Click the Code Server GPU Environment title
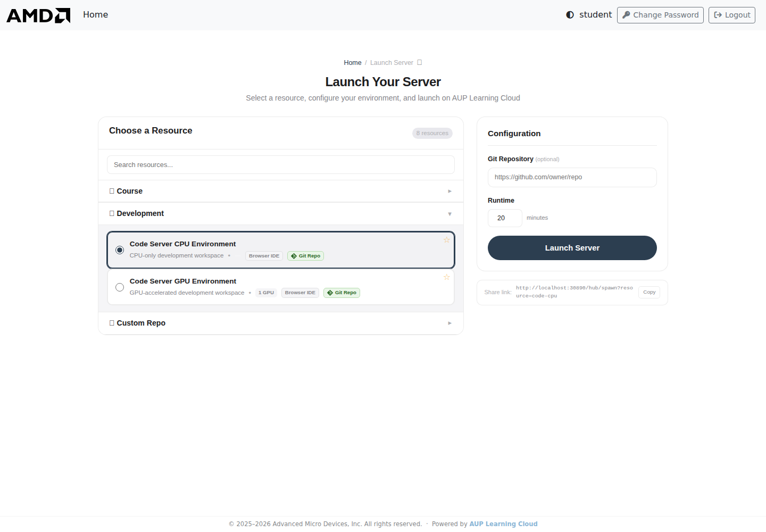Image resolution: width=766 pixels, height=532 pixels. tap(183, 281)
